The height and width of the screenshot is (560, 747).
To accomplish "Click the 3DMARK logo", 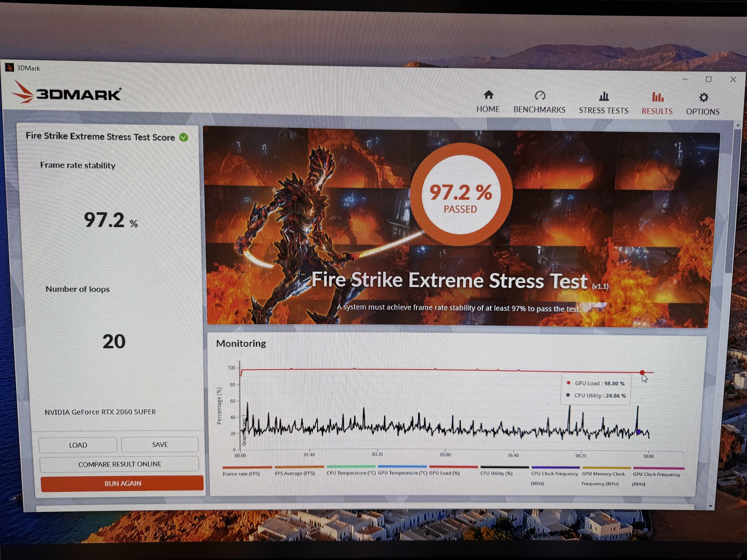I will pyautogui.click(x=66, y=92).
